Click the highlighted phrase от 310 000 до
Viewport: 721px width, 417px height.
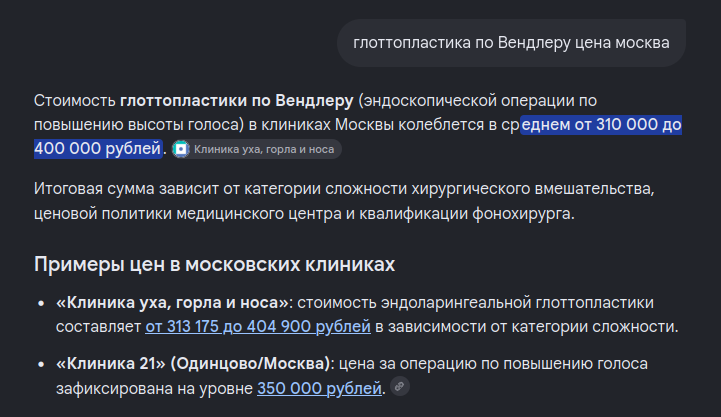[639, 125]
